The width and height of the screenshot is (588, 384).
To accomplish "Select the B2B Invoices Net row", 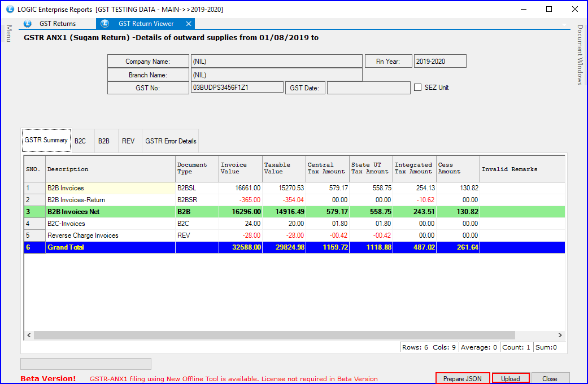I will [294, 212].
